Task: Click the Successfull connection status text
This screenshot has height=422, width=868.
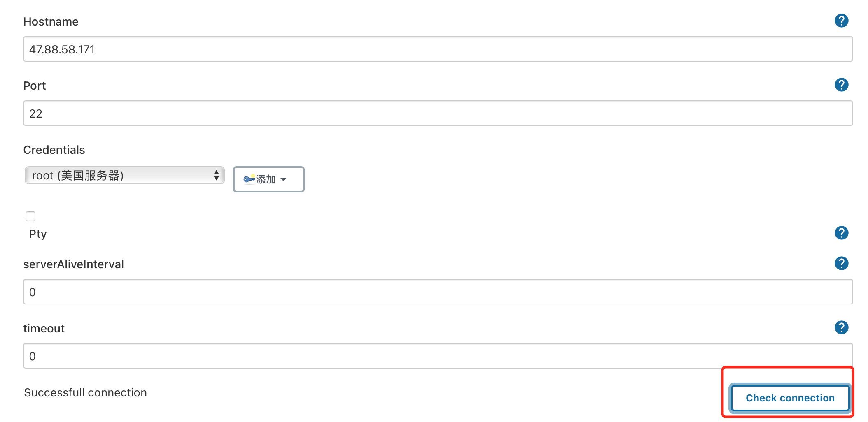Action: click(x=85, y=393)
